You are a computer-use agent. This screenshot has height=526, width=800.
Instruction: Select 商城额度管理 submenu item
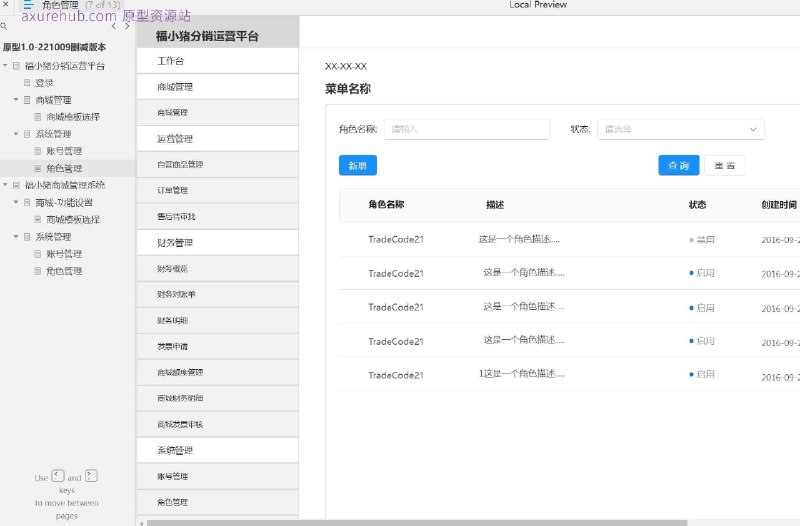[218, 372]
